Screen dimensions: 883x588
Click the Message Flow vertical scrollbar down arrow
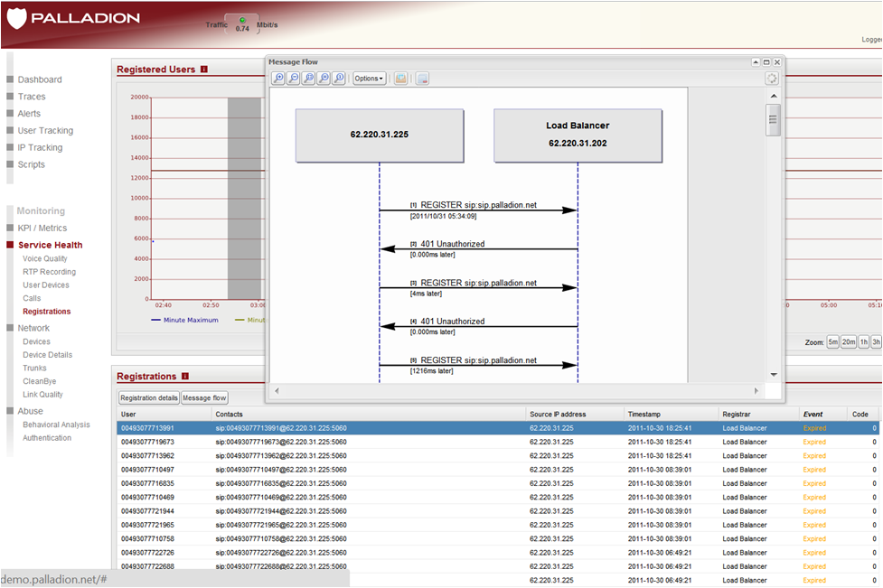[x=774, y=375]
